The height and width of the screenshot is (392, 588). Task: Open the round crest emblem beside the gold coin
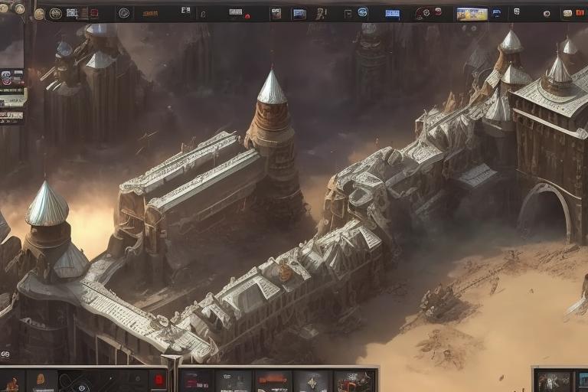point(56,14)
